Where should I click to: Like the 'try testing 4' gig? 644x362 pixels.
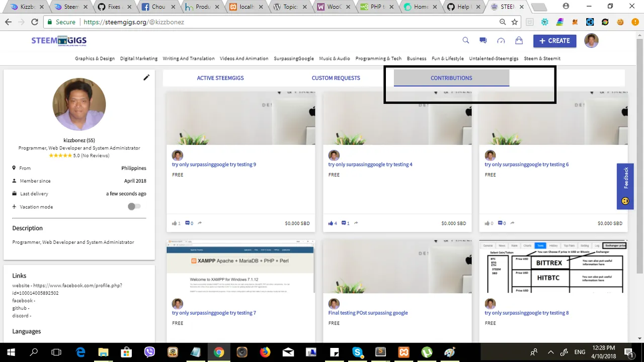click(331, 223)
